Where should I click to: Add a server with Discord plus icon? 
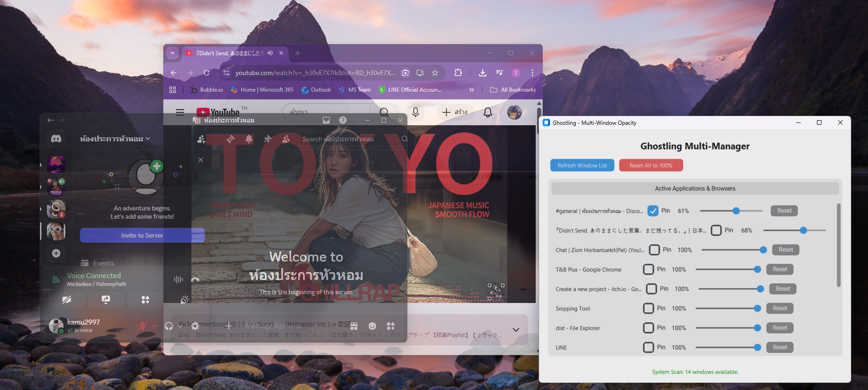pos(56,253)
